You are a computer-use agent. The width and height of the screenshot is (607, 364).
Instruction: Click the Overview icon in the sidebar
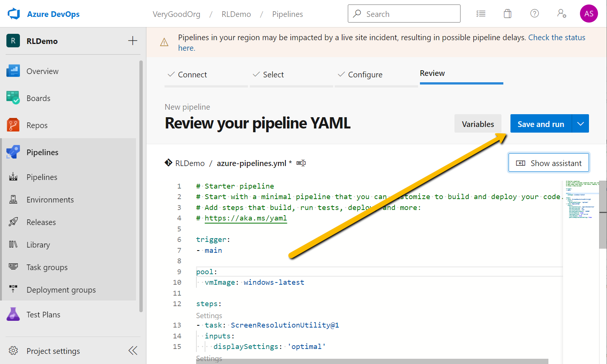tap(13, 71)
